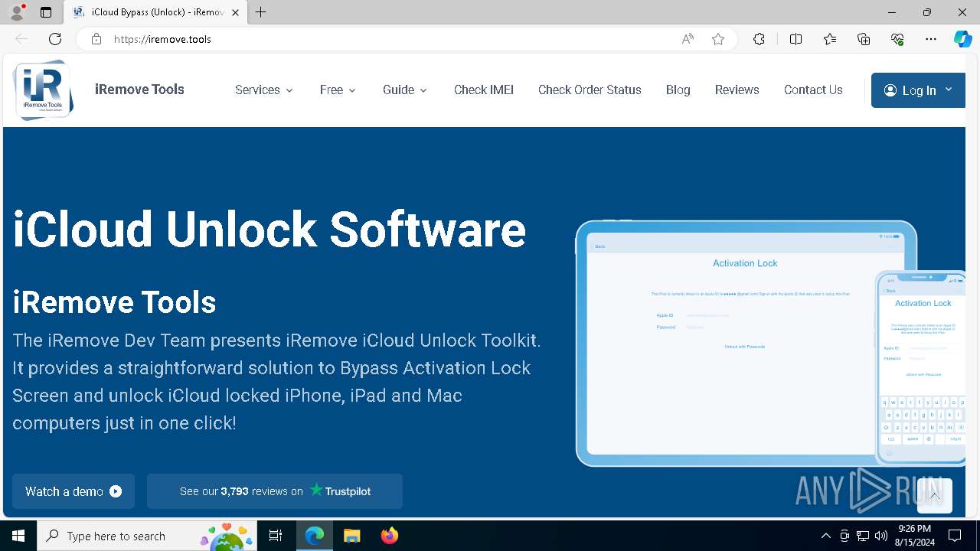Screen dimensions: 980x551
Task: Launch Firefox from the taskbar
Action: coord(389,536)
